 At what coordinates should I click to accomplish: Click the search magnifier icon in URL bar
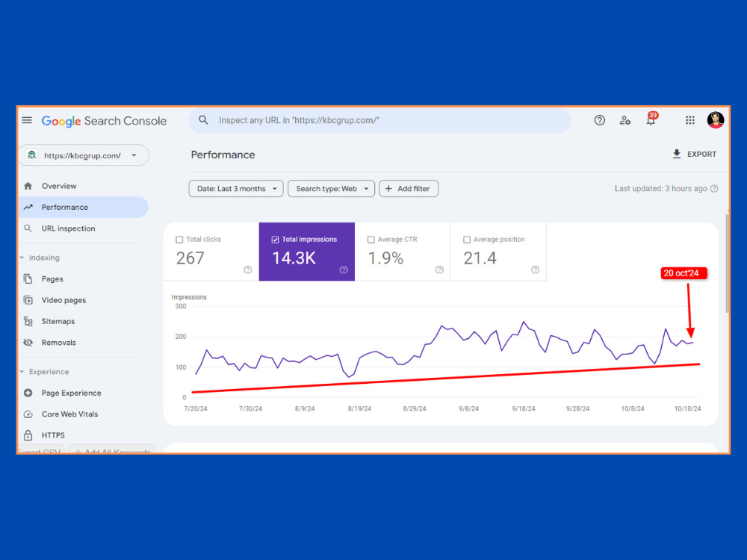tap(203, 120)
